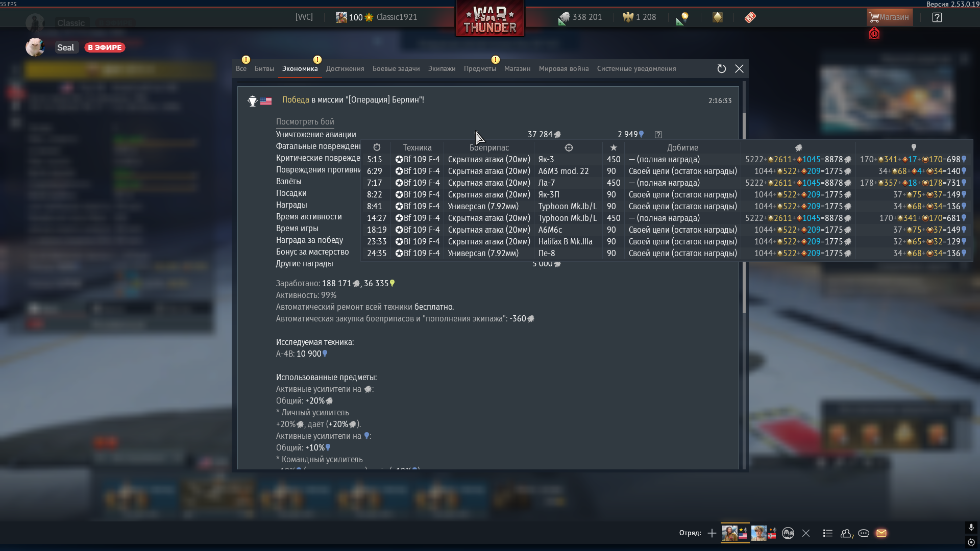This screenshot has height=551, width=980.
Task: Open the chat speech bubble icon
Action: point(864,533)
